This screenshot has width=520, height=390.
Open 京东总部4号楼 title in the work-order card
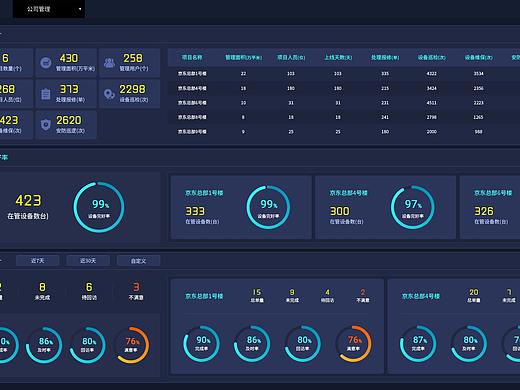(x=421, y=296)
